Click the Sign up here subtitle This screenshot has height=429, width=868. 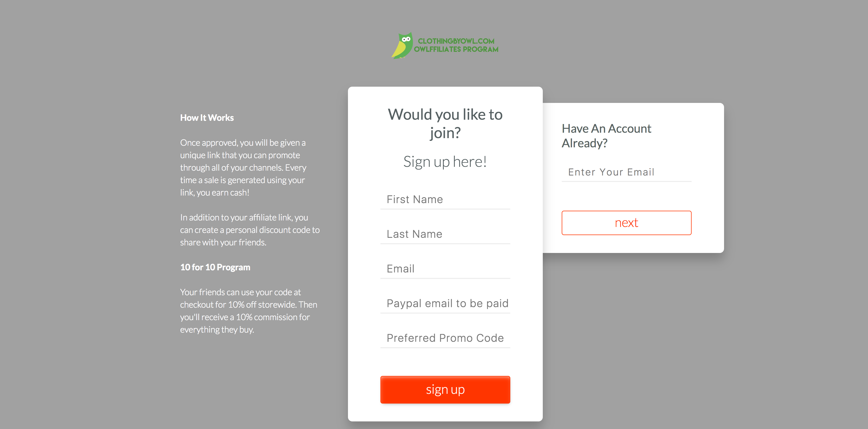point(445,161)
